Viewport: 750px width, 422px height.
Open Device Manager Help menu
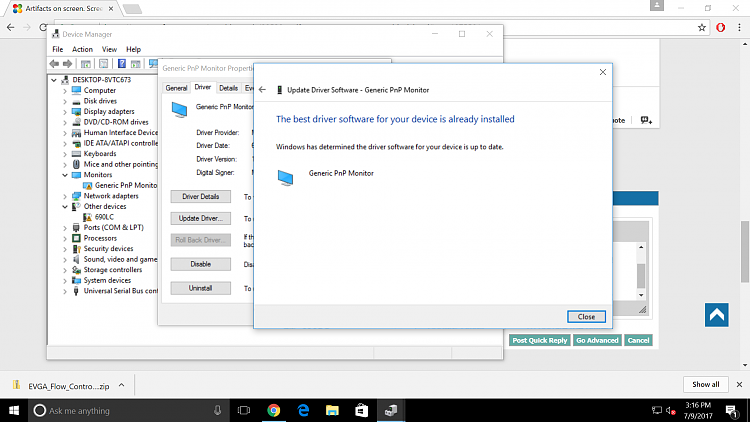coord(133,49)
